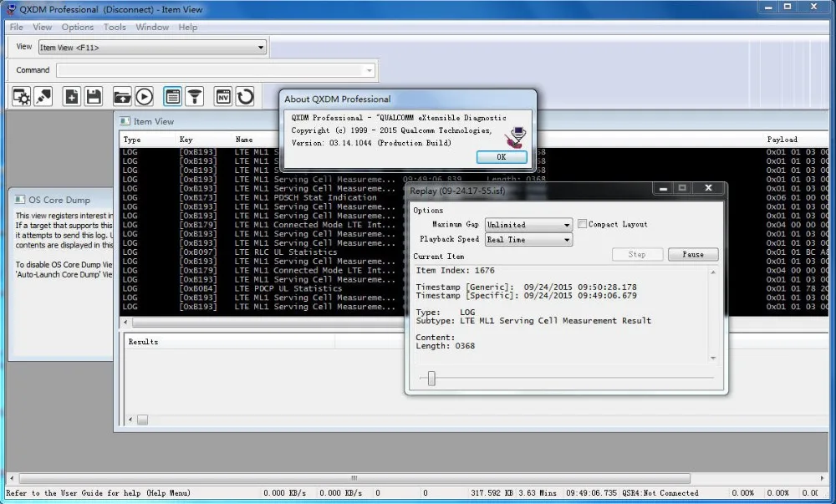
Task: Open the View menu
Action: pyautogui.click(x=43, y=27)
